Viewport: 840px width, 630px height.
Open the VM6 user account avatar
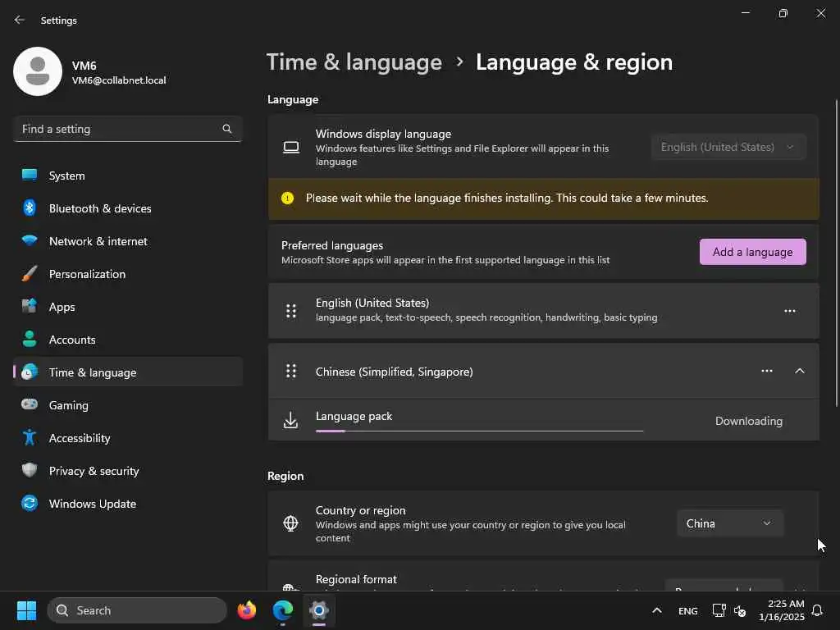point(38,71)
